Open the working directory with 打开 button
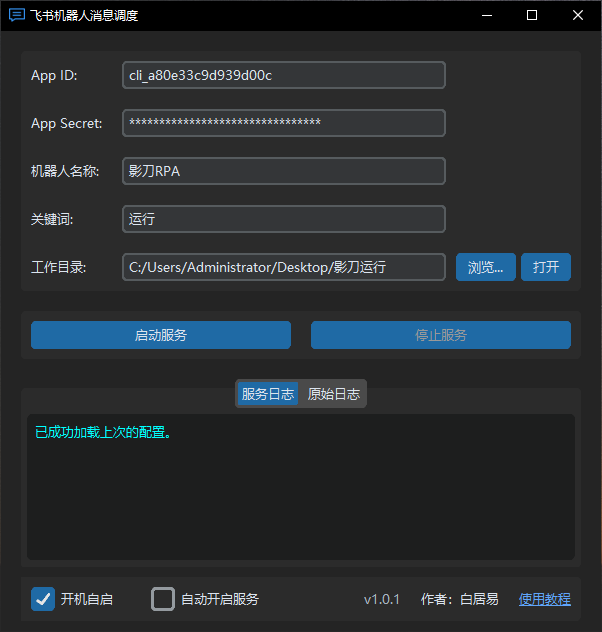This screenshot has width=602, height=632. coord(546,267)
